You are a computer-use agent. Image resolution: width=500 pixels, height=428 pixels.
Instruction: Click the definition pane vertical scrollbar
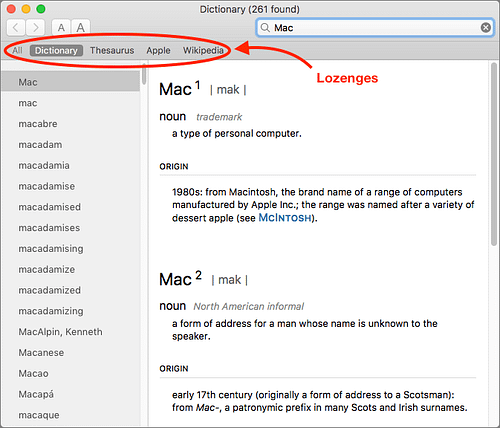tap(494, 154)
